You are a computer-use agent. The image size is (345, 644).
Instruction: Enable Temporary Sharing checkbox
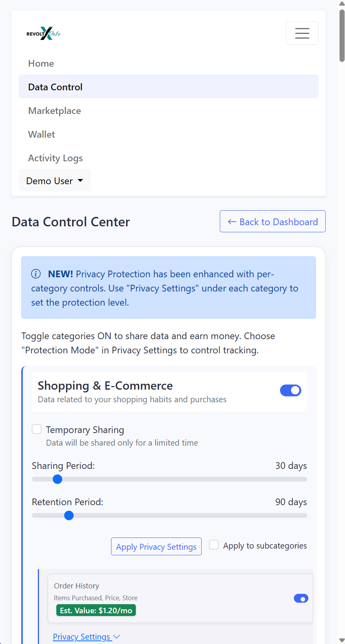click(x=36, y=429)
